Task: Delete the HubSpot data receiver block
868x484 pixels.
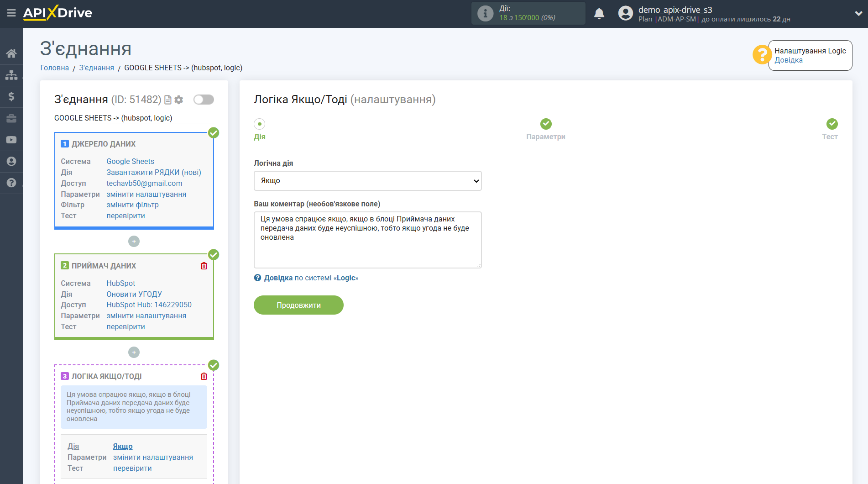Action: point(204,266)
